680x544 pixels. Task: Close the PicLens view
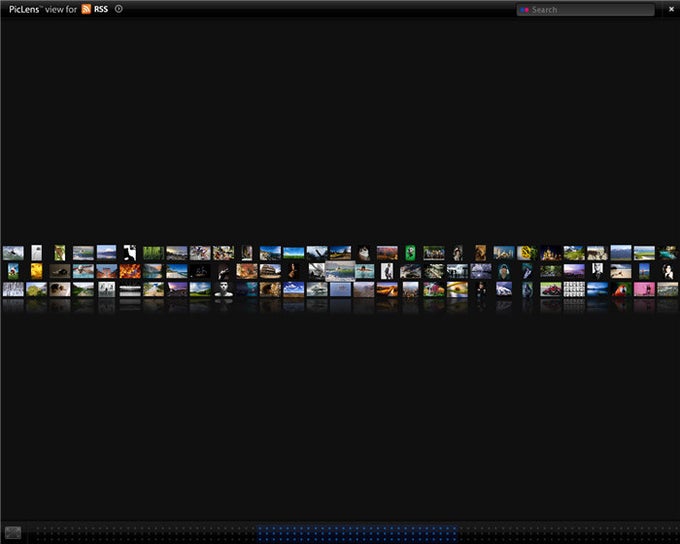click(x=671, y=9)
